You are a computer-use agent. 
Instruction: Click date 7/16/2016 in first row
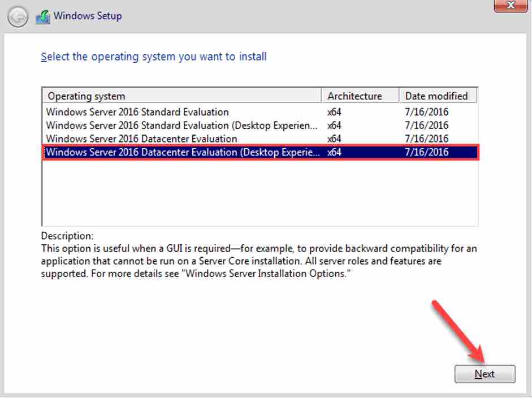tap(426, 112)
